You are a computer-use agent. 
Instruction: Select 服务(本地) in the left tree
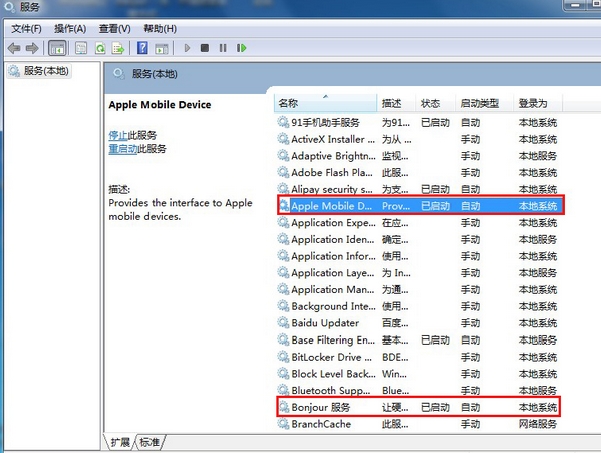pos(42,71)
